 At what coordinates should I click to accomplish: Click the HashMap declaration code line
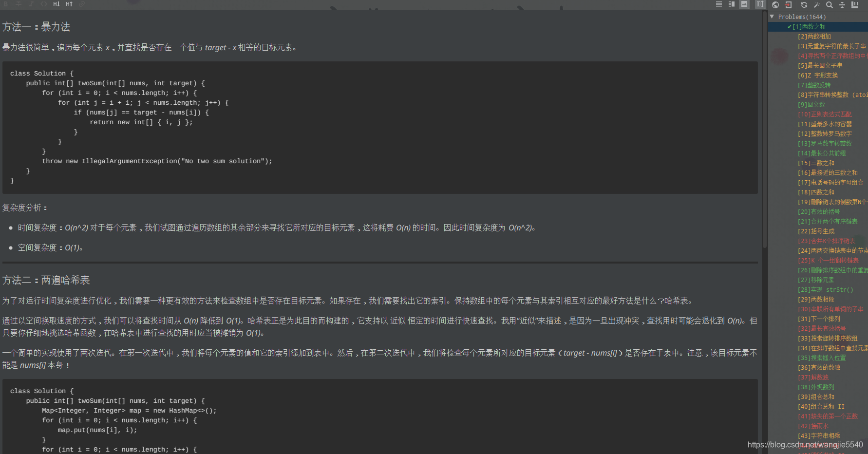coord(129,411)
